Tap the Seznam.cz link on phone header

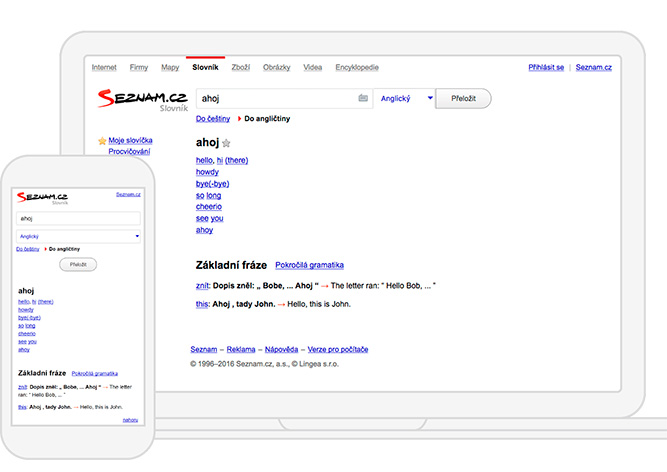128,194
